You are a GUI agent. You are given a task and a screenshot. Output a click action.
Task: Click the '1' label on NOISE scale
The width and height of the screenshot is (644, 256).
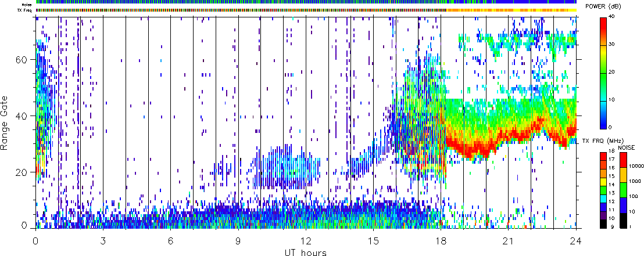[x=629, y=228]
